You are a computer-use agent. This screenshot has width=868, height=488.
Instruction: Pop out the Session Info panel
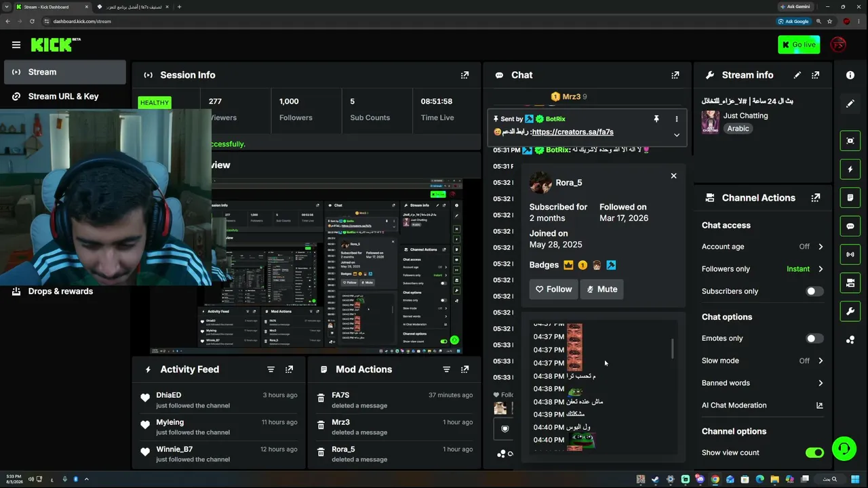tap(465, 75)
